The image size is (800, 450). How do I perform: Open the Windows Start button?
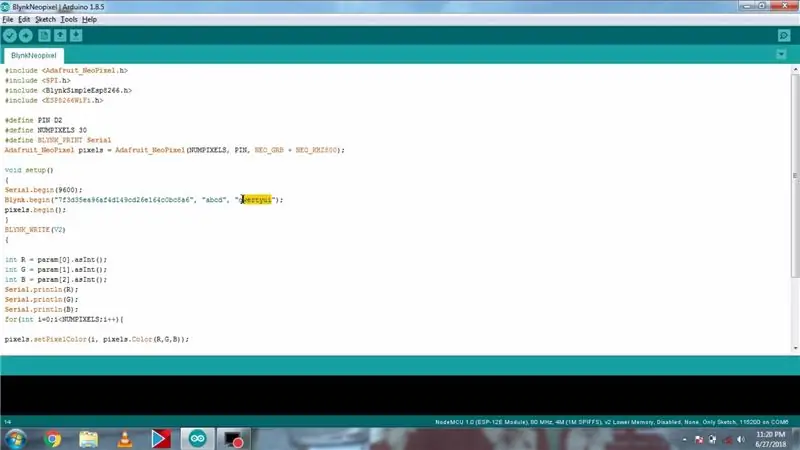pyautogui.click(x=15, y=439)
